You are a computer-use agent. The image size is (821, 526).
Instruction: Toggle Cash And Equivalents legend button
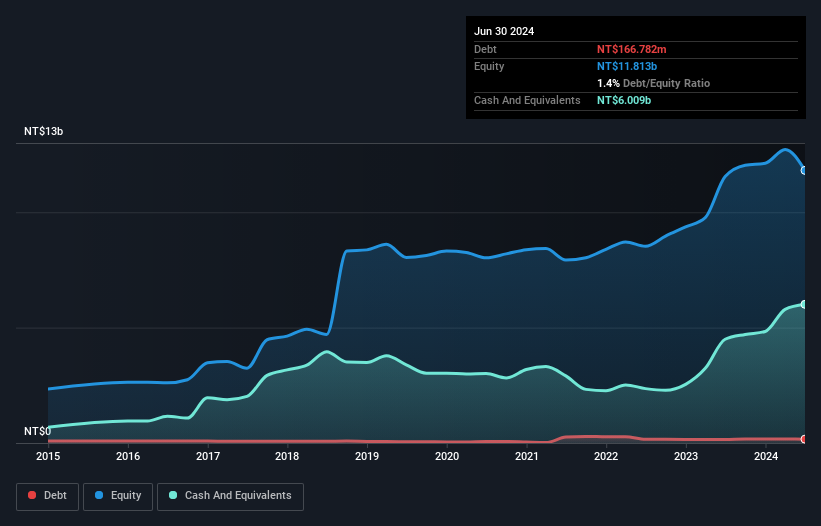point(230,496)
